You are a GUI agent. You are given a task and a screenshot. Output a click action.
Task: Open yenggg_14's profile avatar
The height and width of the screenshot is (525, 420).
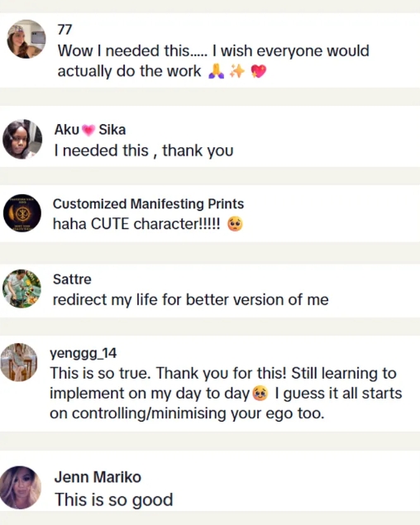[18, 362]
